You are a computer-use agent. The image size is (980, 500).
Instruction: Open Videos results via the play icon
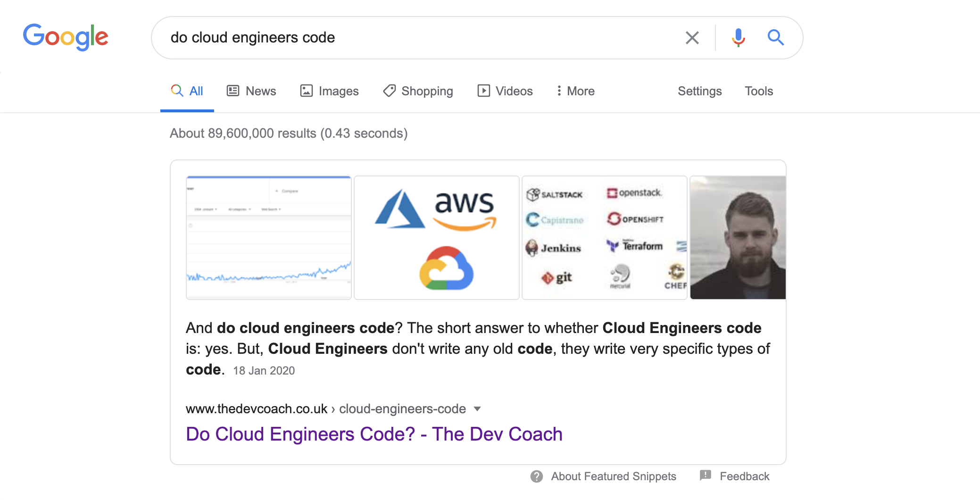(484, 91)
